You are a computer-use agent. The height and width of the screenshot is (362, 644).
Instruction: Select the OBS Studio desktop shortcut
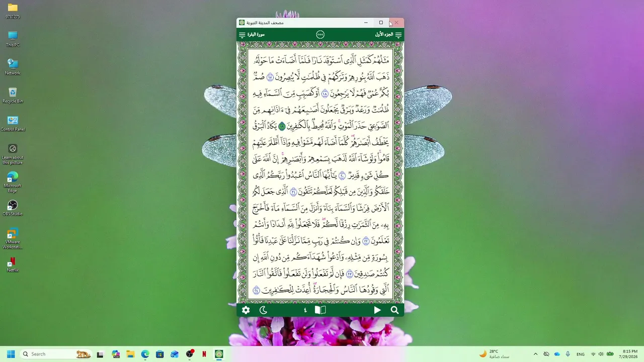(x=13, y=208)
